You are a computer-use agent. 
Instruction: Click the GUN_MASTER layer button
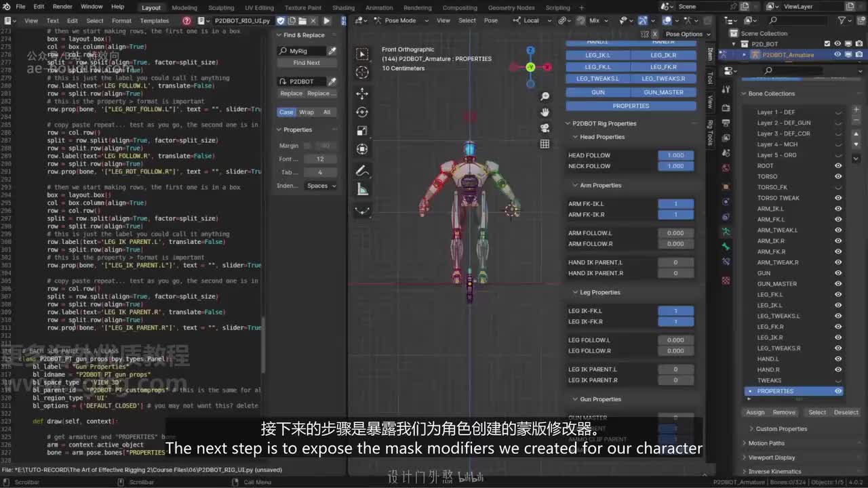[x=664, y=92]
